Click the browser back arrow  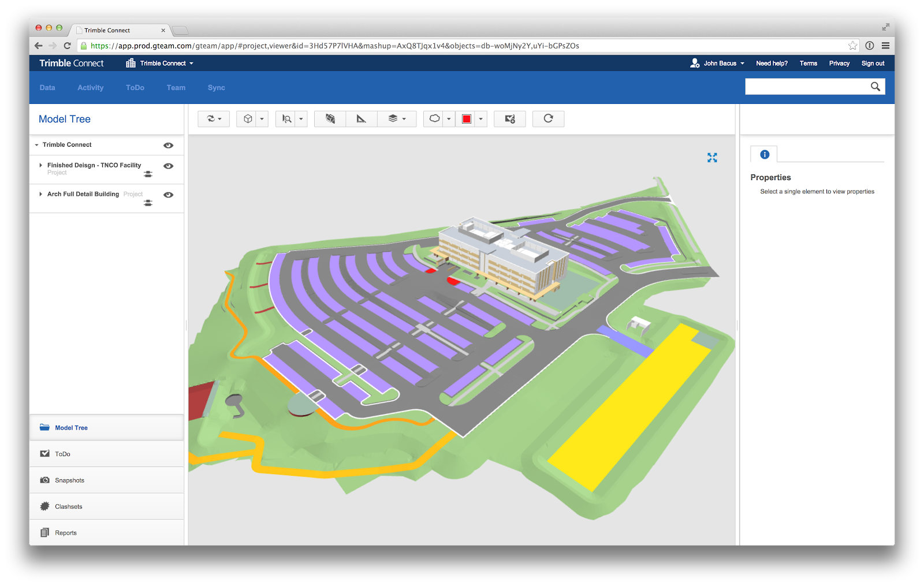tap(38, 46)
